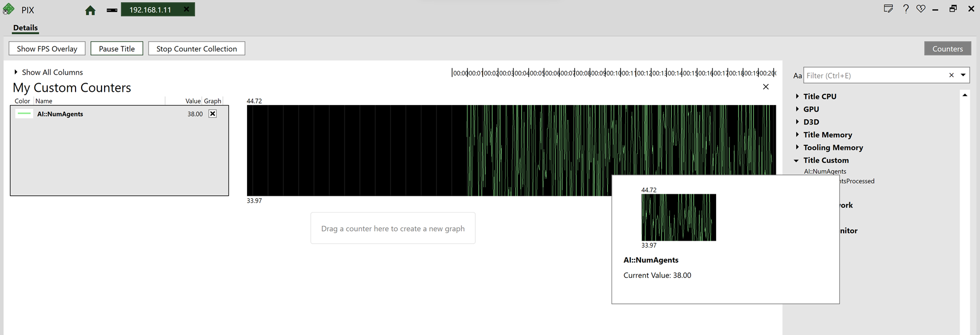Viewport: 980px width, 335px height.
Task: Click the 38.00 value cell
Action: 195,114
